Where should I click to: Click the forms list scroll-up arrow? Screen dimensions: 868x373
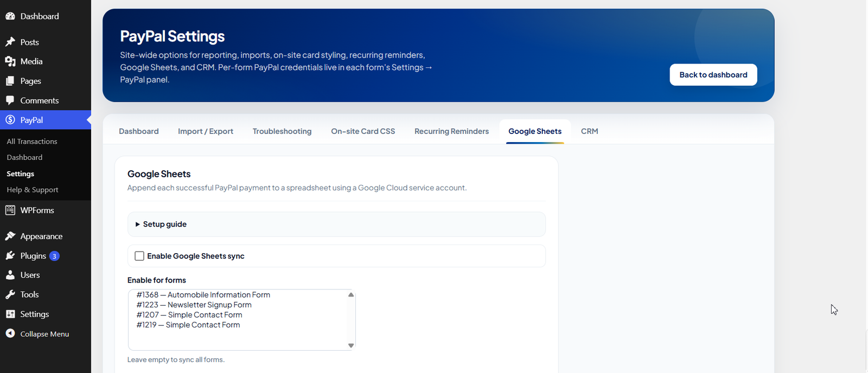(x=351, y=295)
